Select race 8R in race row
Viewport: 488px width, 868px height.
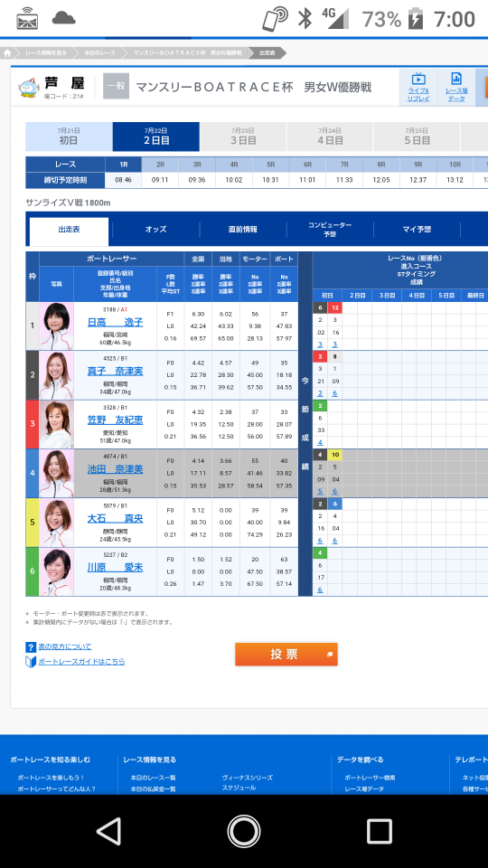pos(381,165)
